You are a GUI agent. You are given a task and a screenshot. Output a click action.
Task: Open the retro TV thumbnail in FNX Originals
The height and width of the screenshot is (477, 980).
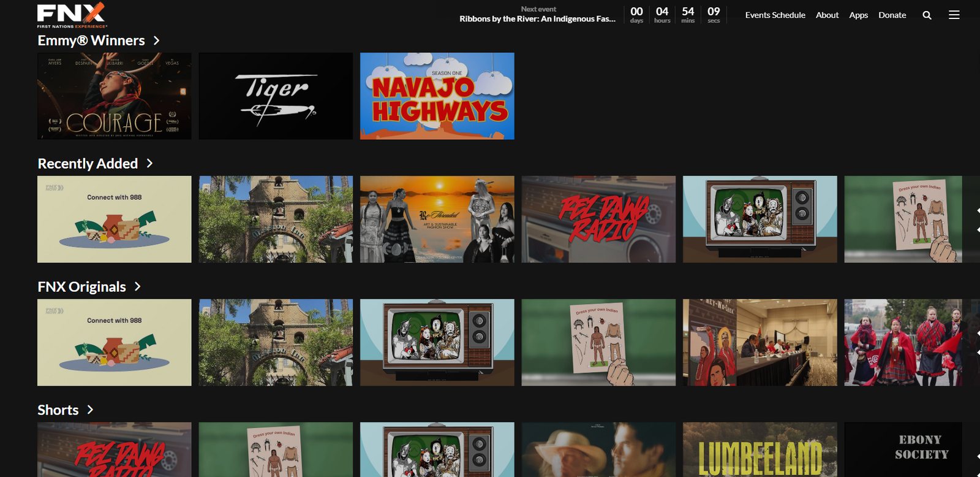437,343
